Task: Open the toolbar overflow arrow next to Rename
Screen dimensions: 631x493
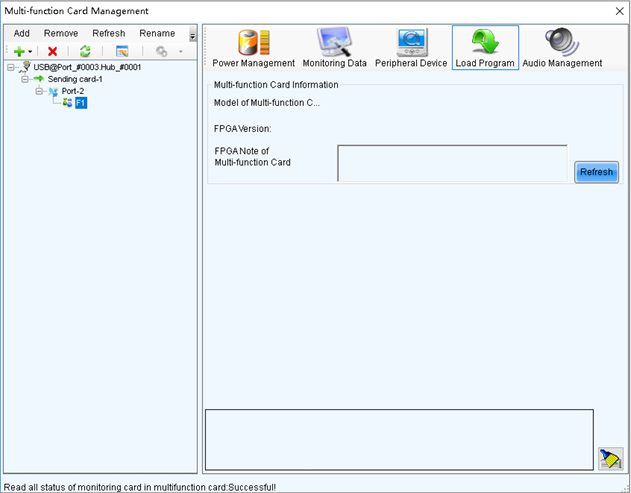Action: point(193,36)
